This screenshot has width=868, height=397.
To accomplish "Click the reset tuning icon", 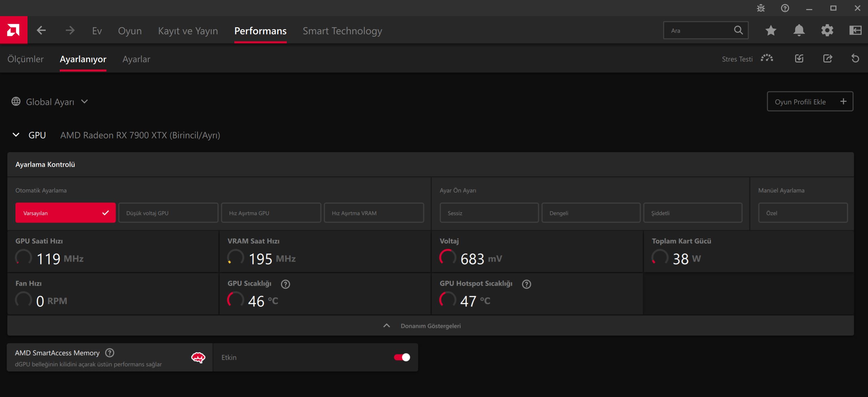I will (x=855, y=58).
